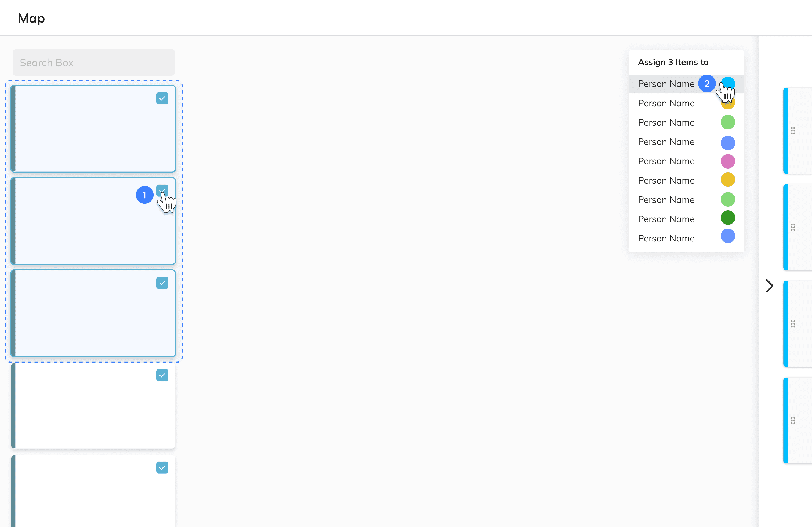812x527 pixels.
Task: Click drag handle on first right-side card
Action: pos(793,131)
